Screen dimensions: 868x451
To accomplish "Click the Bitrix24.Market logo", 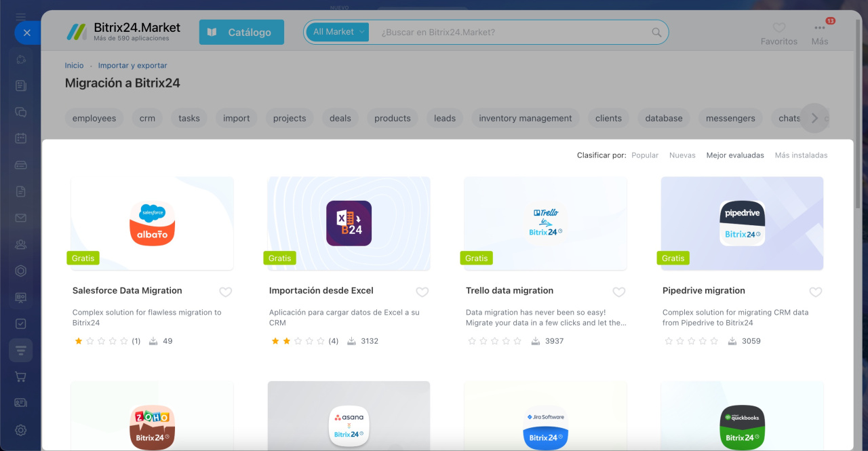I will point(123,31).
